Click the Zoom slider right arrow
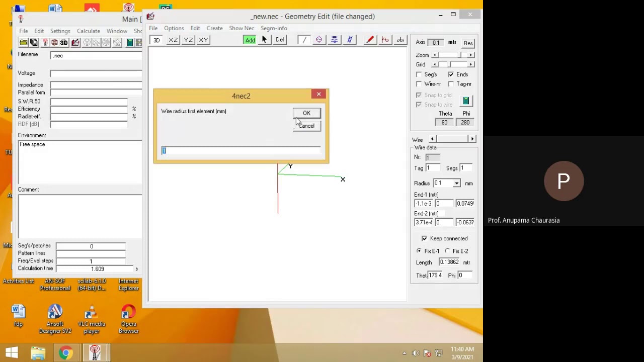Image resolution: width=644 pixels, height=362 pixels. [471, 55]
